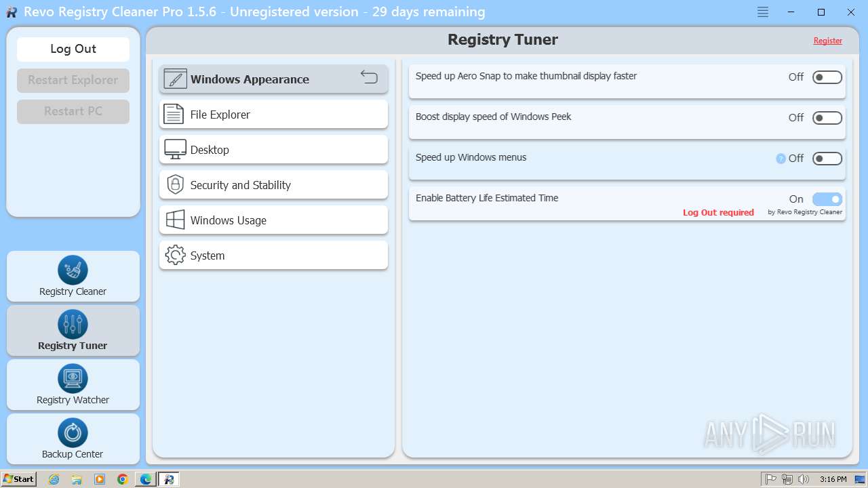Viewport: 868px width, 488px height.
Task: Click the Revo logo in title bar
Action: [12, 12]
